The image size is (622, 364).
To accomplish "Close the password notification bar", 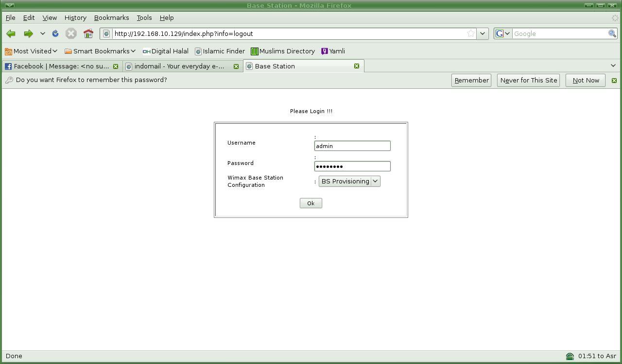I will 614,80.
